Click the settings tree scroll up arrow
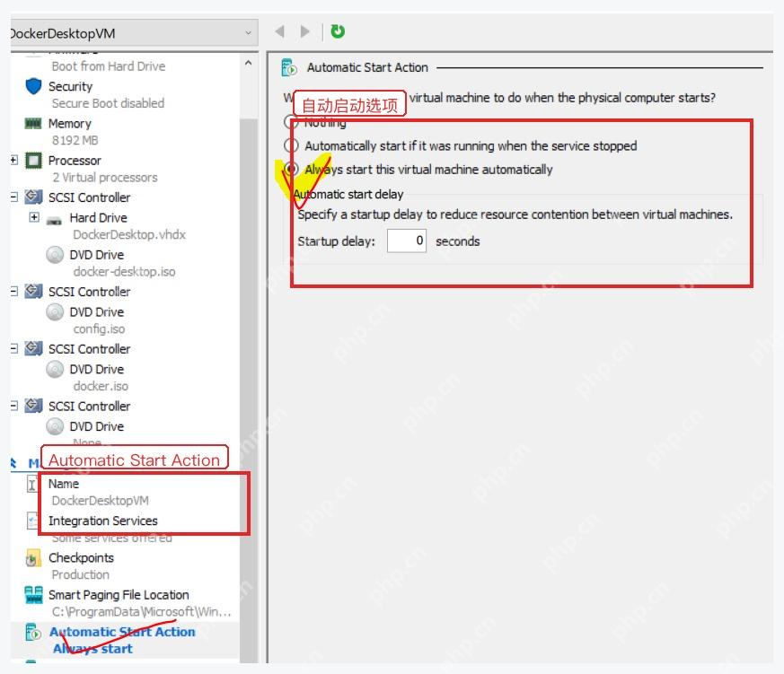The width and height of the screenshot is (784, 674). click(249, 63)
